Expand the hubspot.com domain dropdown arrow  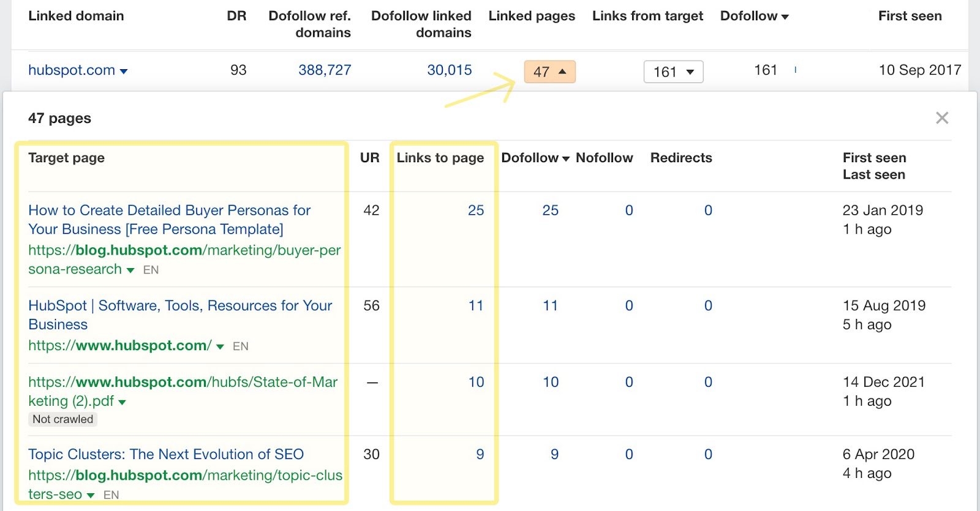(x=124, y=72)
